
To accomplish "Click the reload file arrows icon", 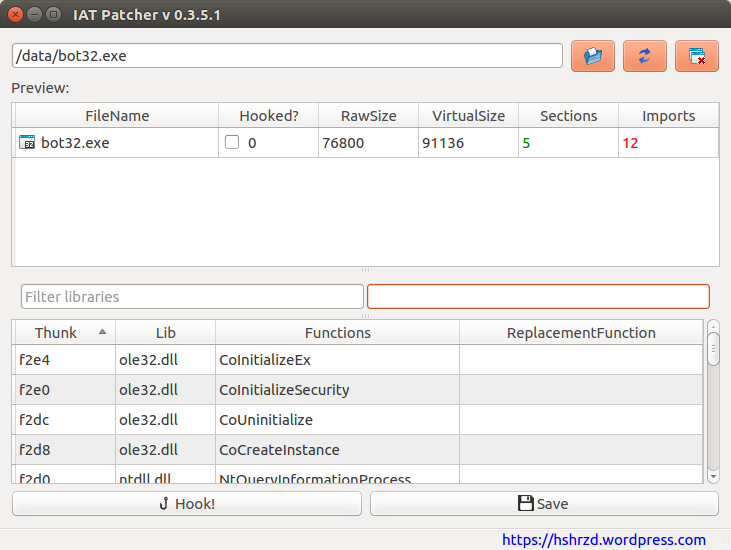I will 645,56.
